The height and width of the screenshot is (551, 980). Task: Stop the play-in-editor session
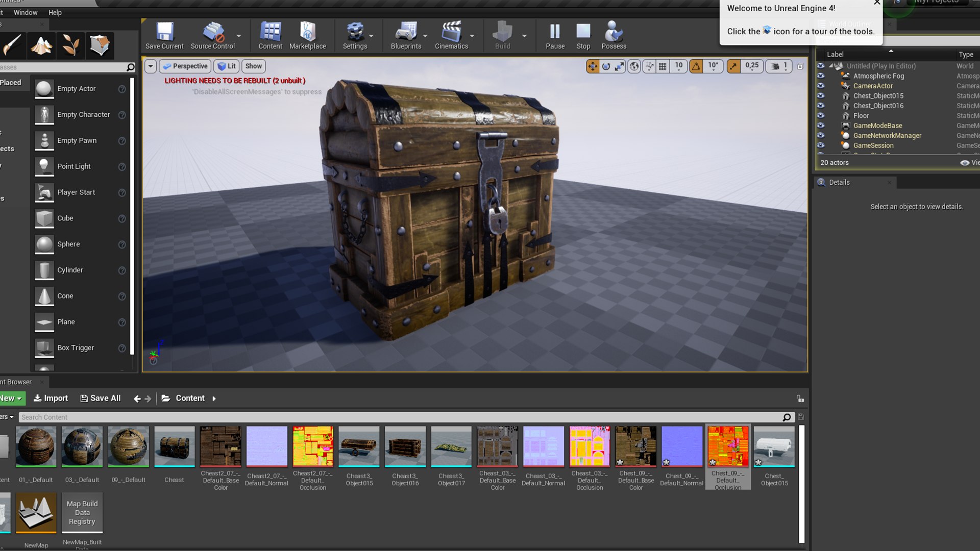click(583, 36)
